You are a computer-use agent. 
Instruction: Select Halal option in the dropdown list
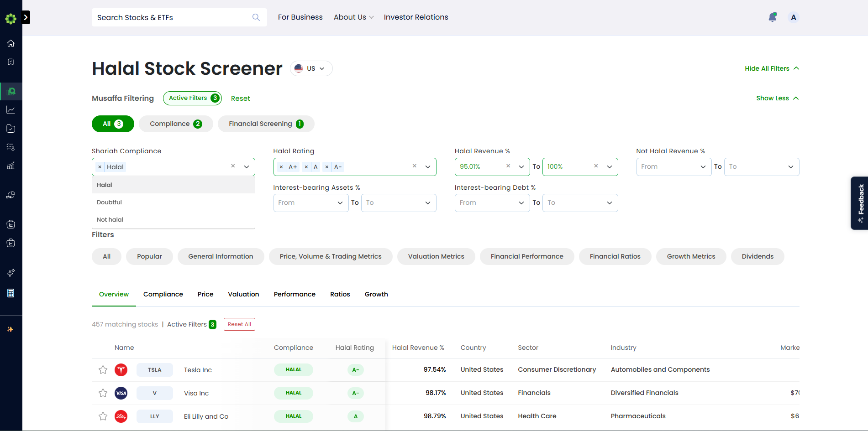(174, 185)
